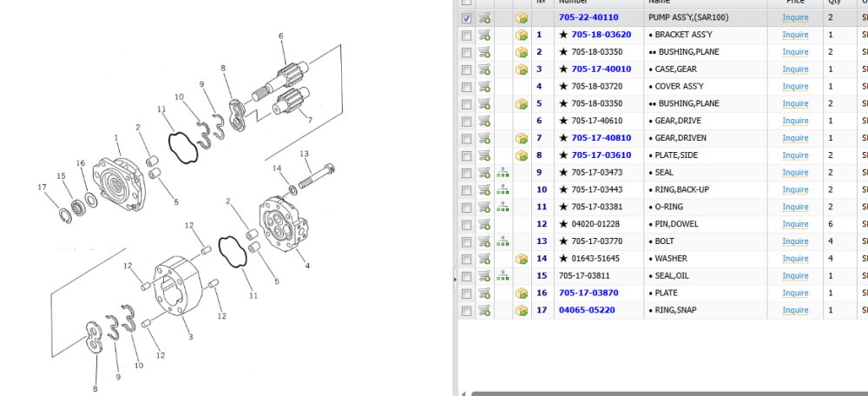
Task: Add PIN,DOWEL row to cart
Action: pyautogui.click(x=484, y=224)
